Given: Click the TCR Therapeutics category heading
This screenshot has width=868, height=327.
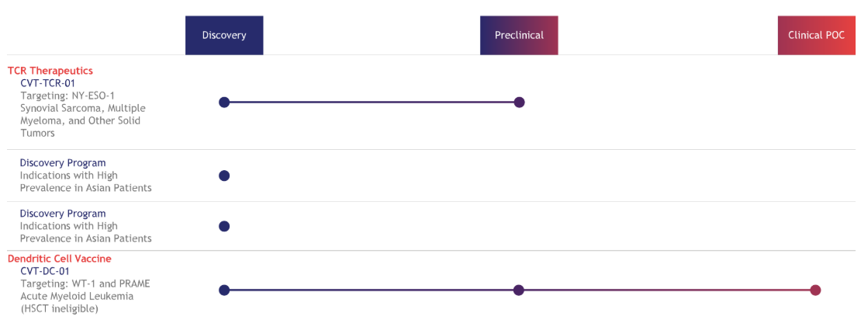Looking at the screenshot, I should (x=50, y=71).
